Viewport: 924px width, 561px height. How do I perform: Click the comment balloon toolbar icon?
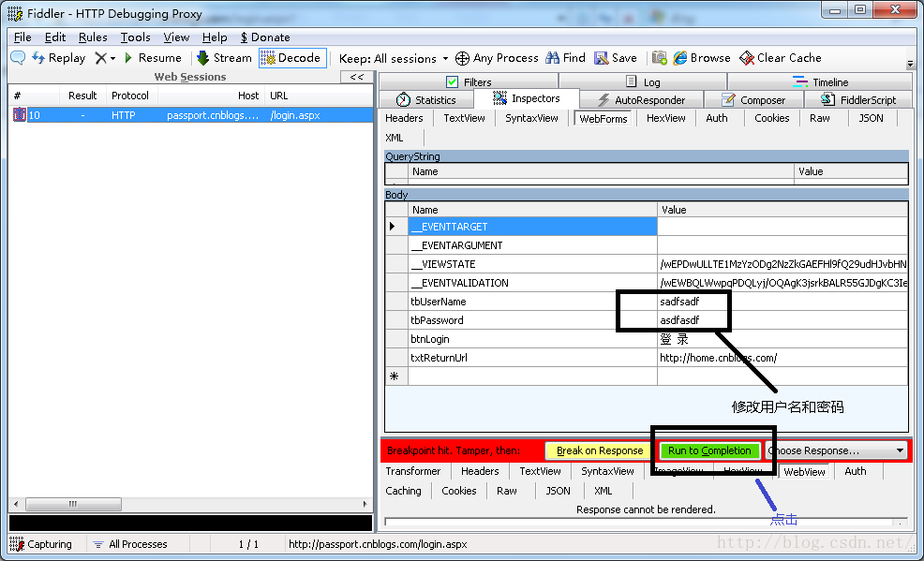[x=18, y=58]
